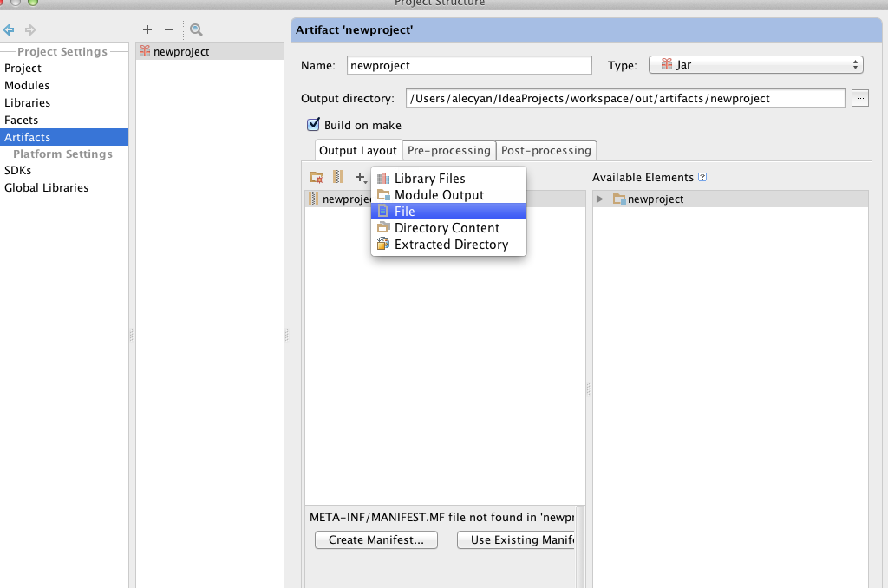Toggle the Build on make checkbox
888x588 pixels.
pos(313,125)
